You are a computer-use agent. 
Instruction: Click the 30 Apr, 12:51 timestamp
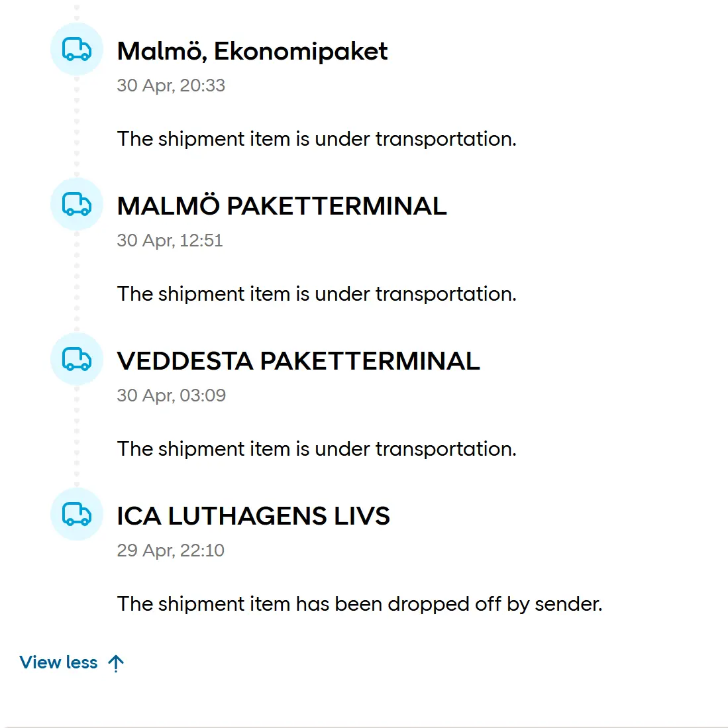[170, 240]
